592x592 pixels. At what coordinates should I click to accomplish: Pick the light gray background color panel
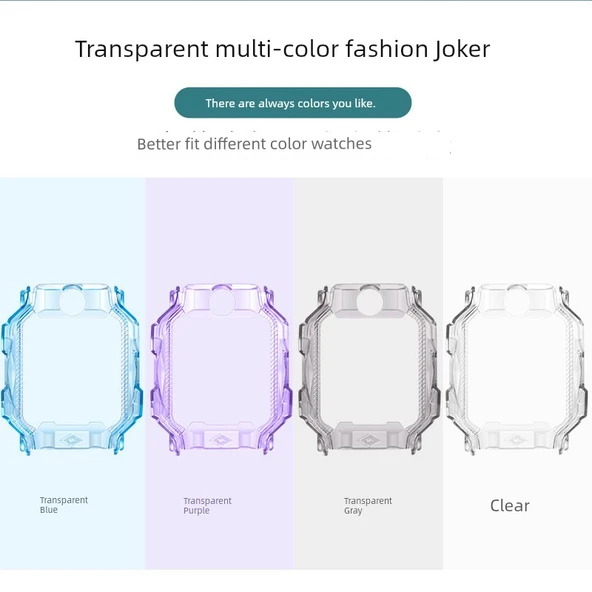(x=368, y=373)
